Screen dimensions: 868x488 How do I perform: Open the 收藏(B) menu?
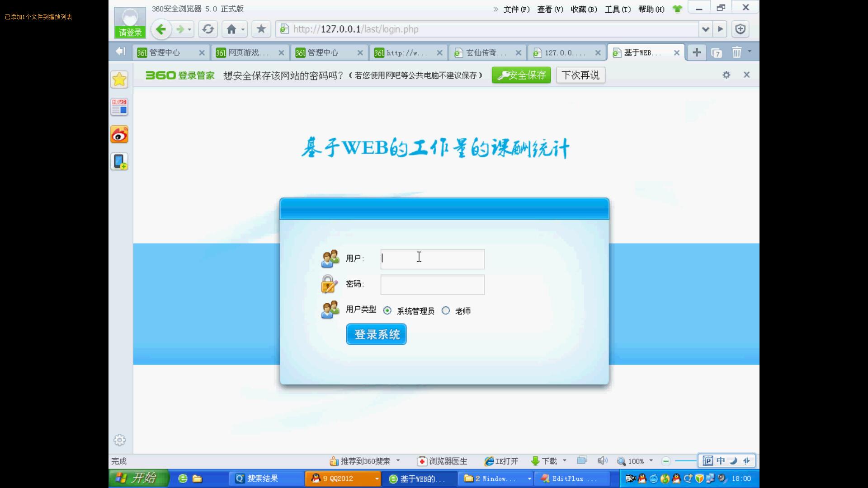pyautogui.click(x=584, y=9)
